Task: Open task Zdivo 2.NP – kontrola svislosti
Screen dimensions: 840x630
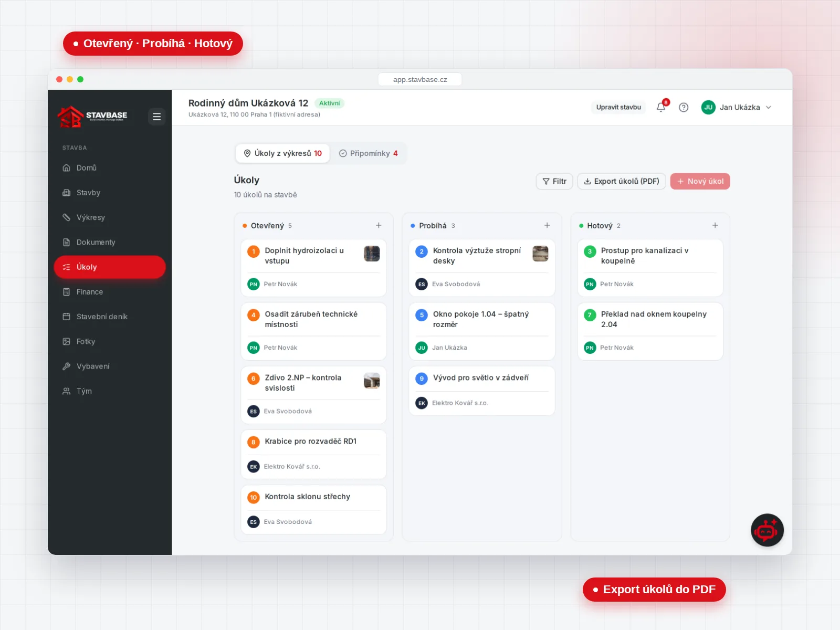Action: [x=313, y=395]
